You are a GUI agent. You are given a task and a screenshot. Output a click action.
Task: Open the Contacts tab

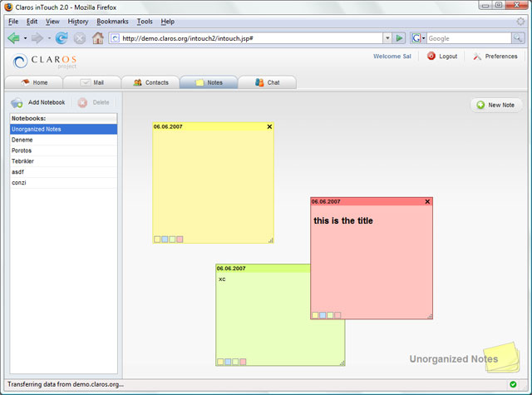150,82
